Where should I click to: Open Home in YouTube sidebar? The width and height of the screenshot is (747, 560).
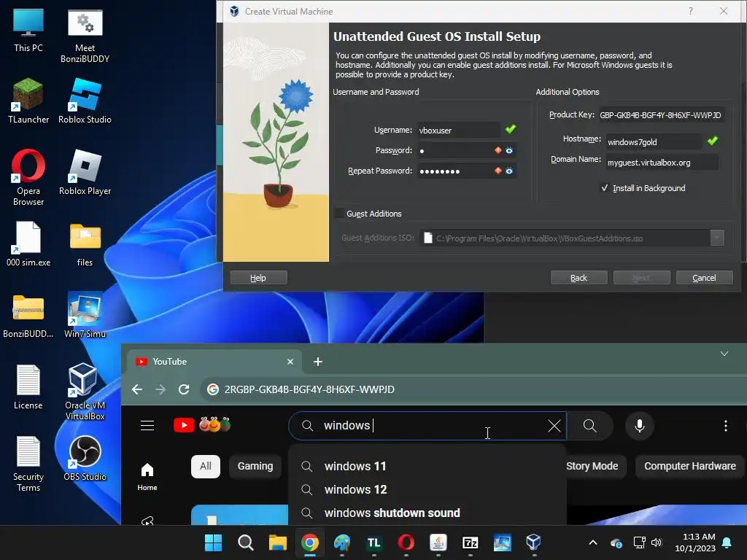pyautogui.click(x=147, y=477)
